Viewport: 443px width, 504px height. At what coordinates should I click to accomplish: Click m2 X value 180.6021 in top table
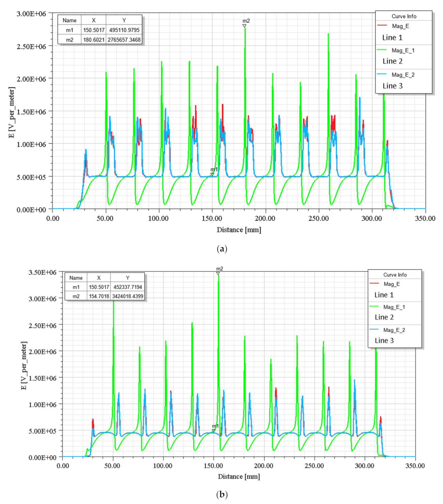(x=94, y=40)
